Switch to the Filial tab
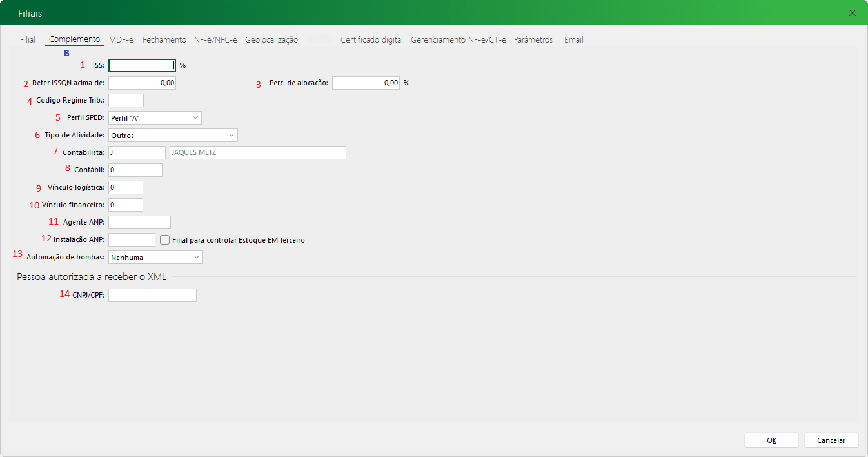Image resolution: width=868 pixels, height=457 pixels. point(28,40)
